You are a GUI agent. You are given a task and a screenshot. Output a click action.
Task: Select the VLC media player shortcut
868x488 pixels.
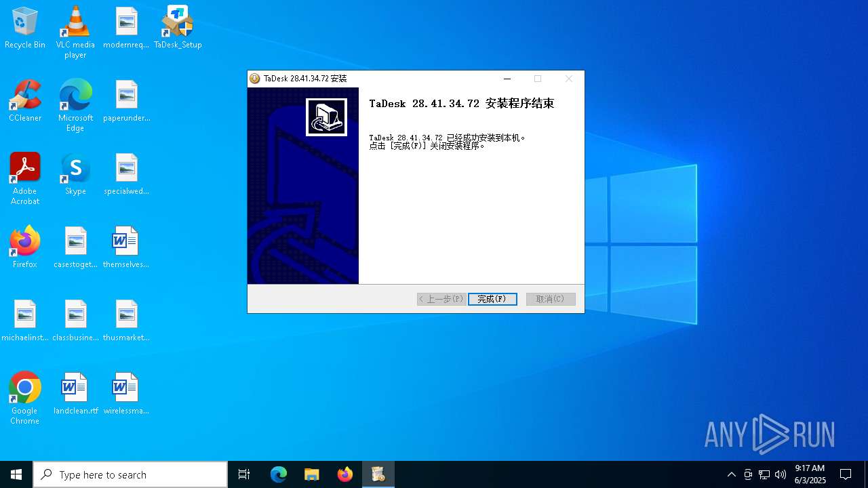point(75,33)
